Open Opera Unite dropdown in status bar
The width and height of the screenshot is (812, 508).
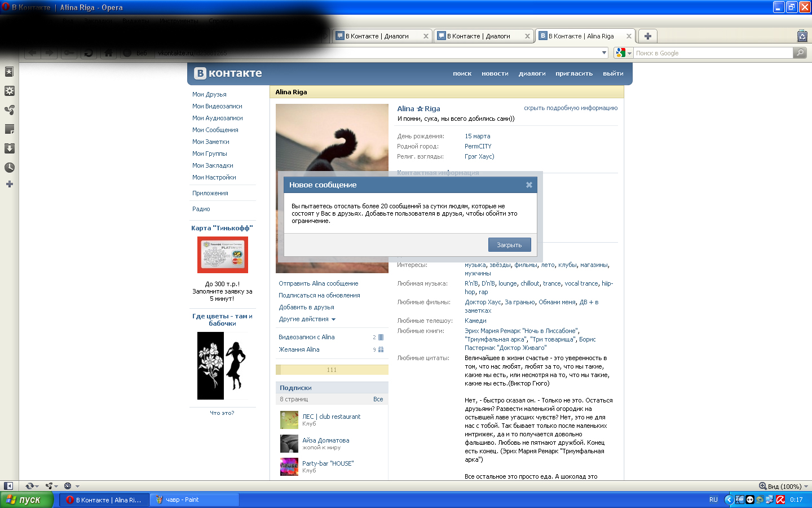52,486
